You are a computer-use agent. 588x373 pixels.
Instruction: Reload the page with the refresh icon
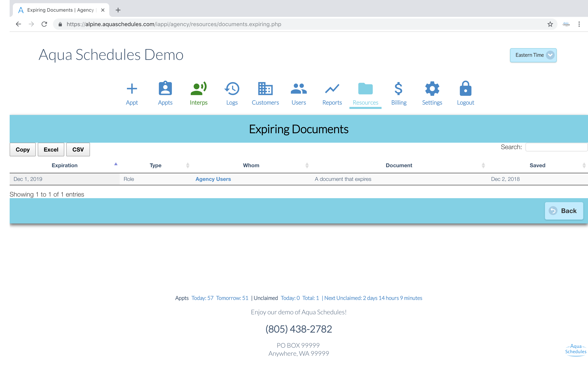pos(44,24)
